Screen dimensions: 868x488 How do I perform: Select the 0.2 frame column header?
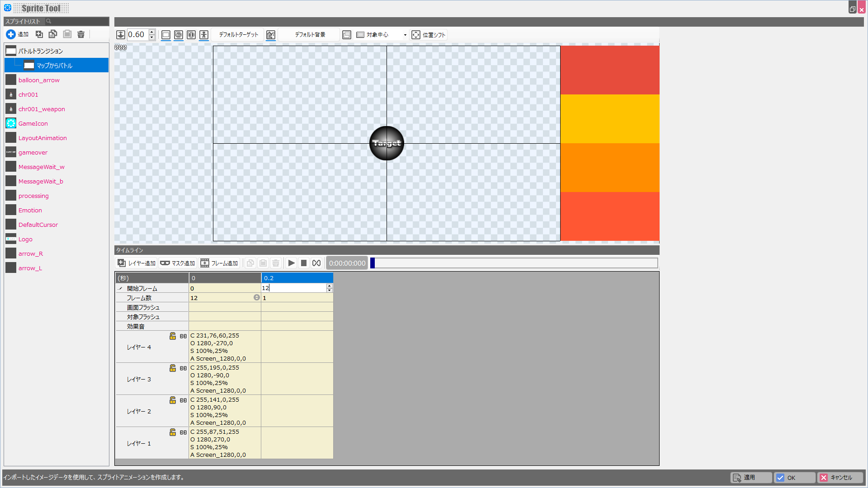tap(297, 278)
